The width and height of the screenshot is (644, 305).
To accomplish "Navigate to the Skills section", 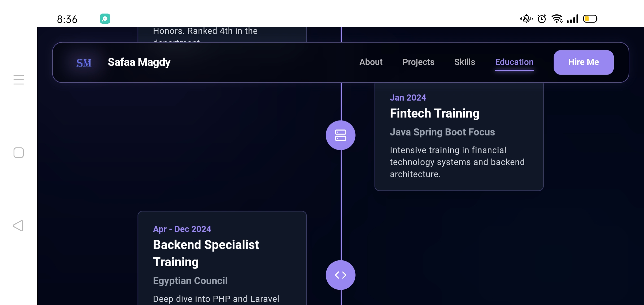I will point(465,62).
